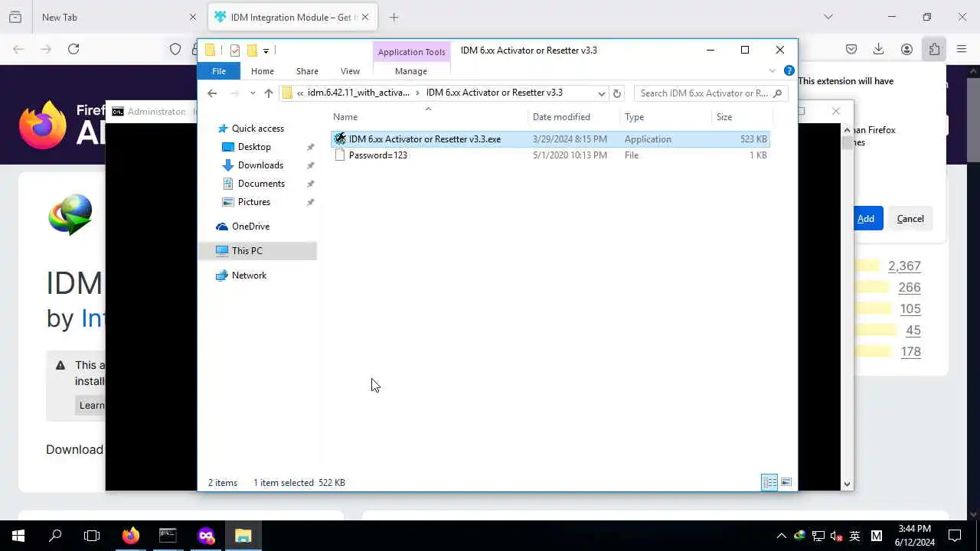The width and height of the screenshot is (980, 551).
Task: Click the Properties quick access toolbar icon
Action: click(x=235, y=51)
